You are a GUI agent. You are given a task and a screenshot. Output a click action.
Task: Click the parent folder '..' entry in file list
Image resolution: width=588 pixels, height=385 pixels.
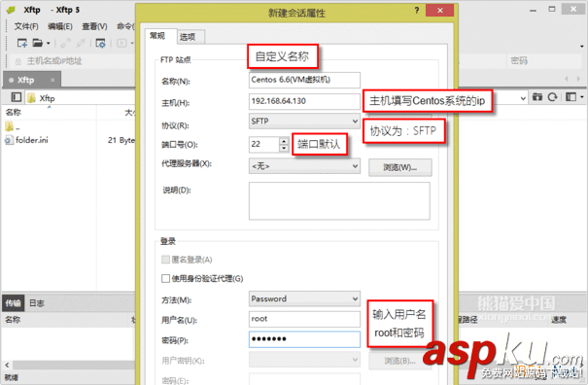coord(13,126)
